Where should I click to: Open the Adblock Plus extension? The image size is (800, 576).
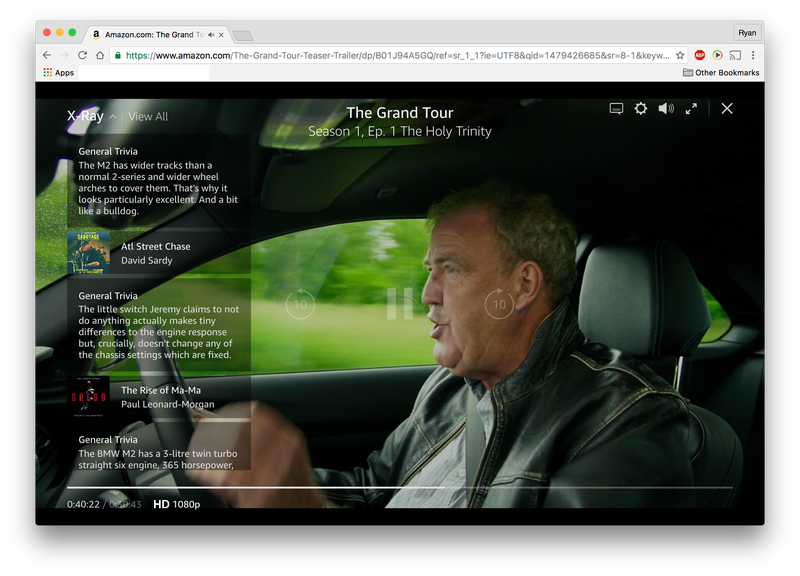coord(699,55)
